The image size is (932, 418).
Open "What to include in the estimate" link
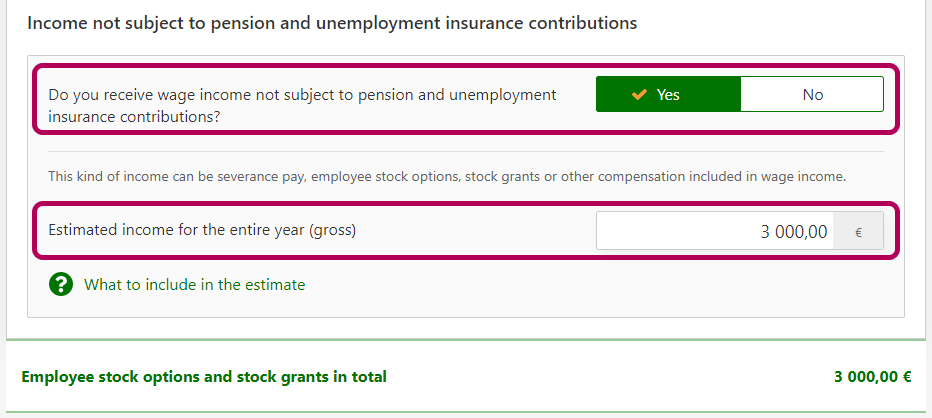tap(194, 285)
